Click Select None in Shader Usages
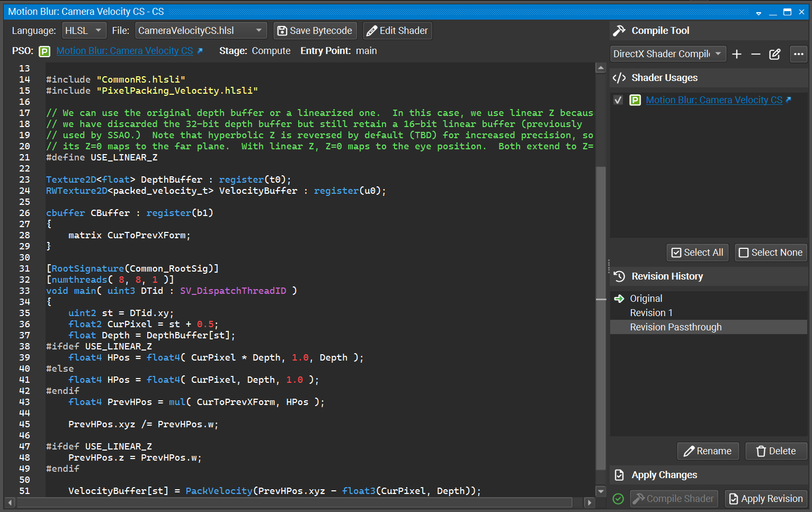Screen dimensions: 812x512 (771, 252)
